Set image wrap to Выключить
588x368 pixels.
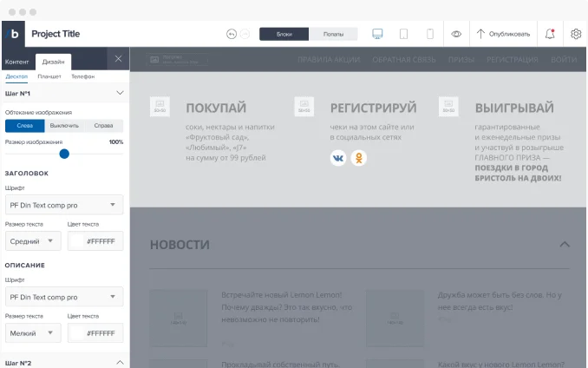pos(64,126)
